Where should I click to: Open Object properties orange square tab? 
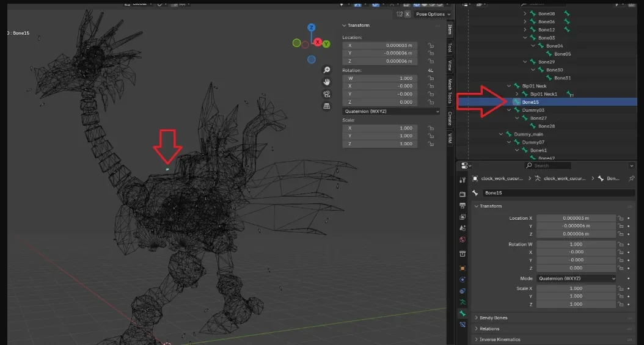click(x=463, y=268)
